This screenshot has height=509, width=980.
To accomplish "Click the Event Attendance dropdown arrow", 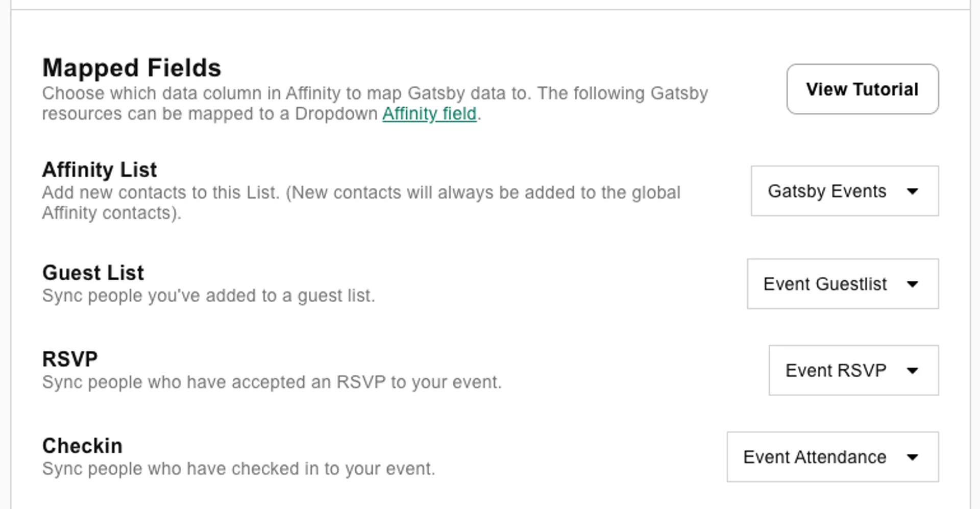I will 913,457.
